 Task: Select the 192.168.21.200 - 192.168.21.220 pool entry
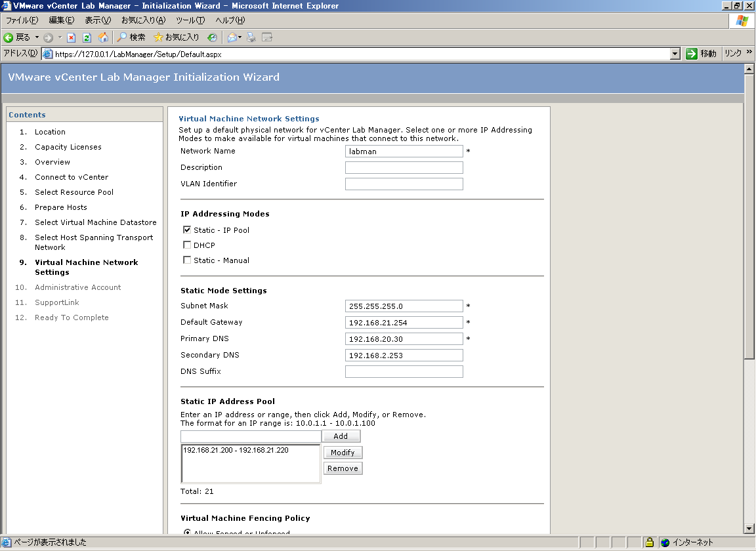tap(236, 450)
